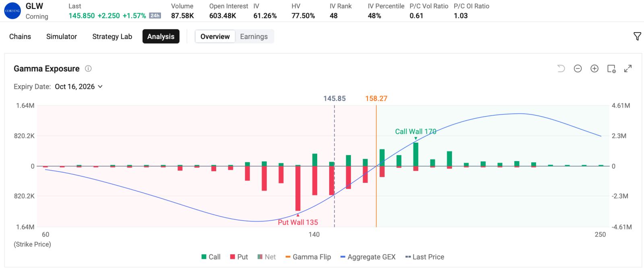Click the +1.57% change value
This screenshot has width=644, height=268.
(x=134, y=16)
